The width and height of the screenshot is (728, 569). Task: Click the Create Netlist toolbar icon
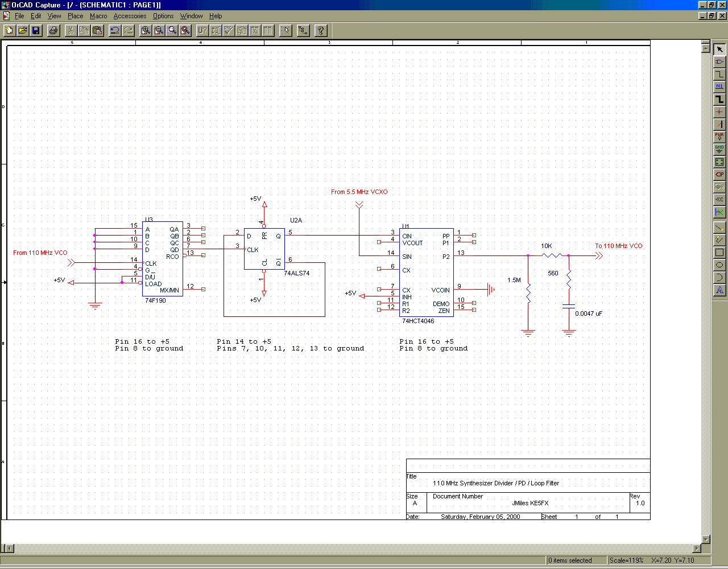(242, 30)
